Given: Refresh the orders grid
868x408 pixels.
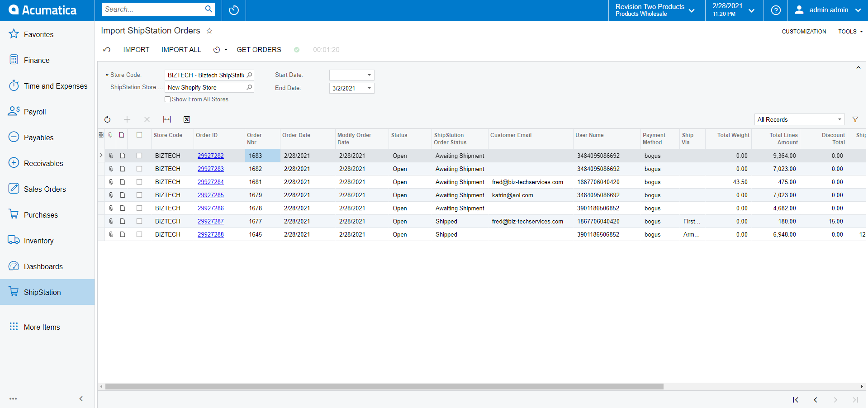Looking at the screenshot, I should [x=107, y=119].
